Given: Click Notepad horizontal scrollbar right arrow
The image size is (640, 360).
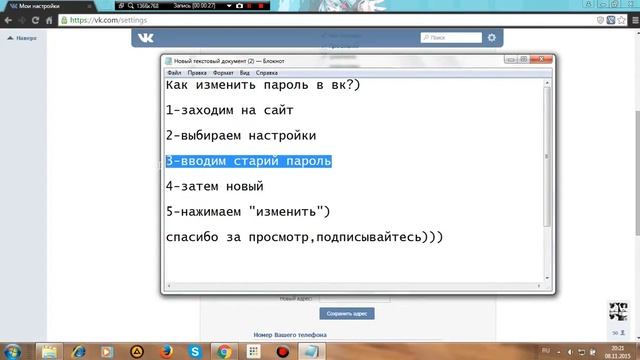Looking at the screenshot, I should (539, 286).
